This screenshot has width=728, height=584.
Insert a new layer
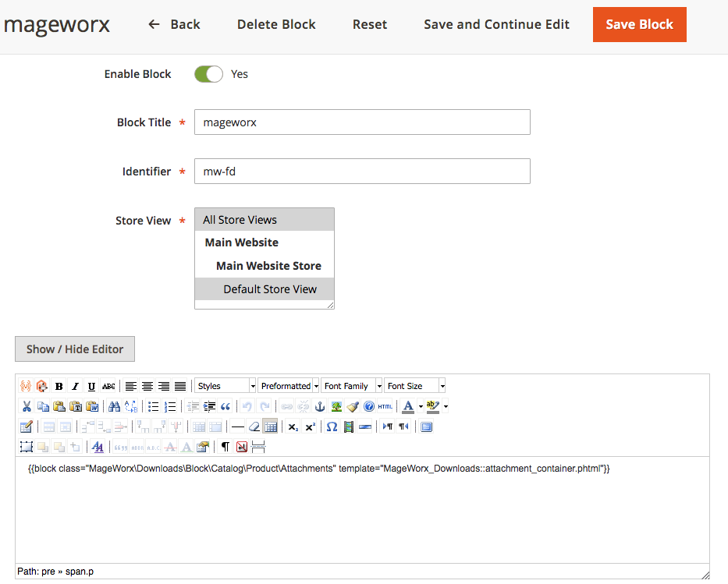point(27,447)
